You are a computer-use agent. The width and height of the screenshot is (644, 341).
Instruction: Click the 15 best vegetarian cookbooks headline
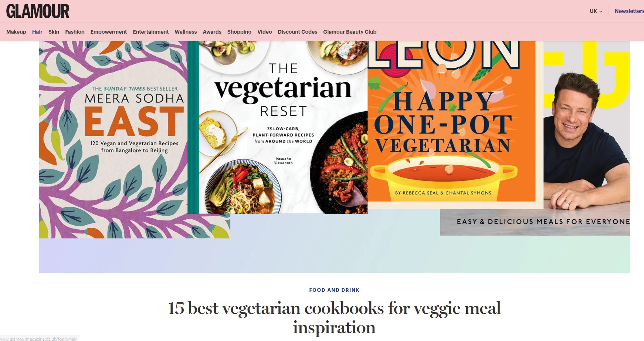(334, 318)
